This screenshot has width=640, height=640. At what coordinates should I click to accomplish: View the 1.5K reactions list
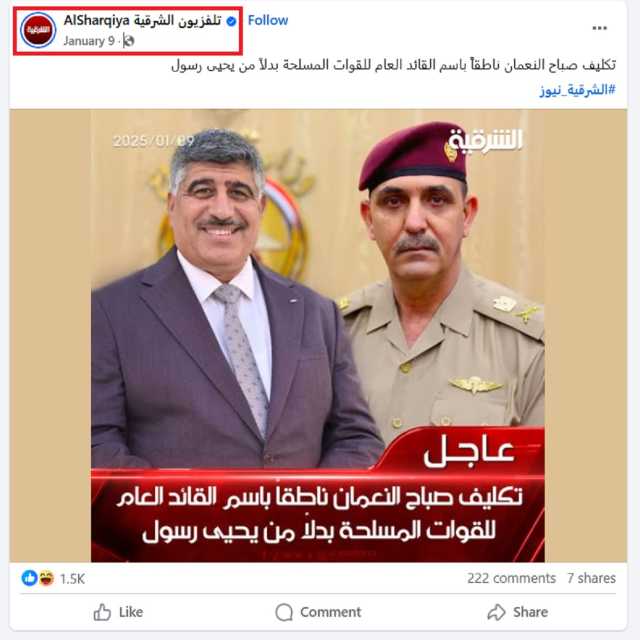point(72,579)
